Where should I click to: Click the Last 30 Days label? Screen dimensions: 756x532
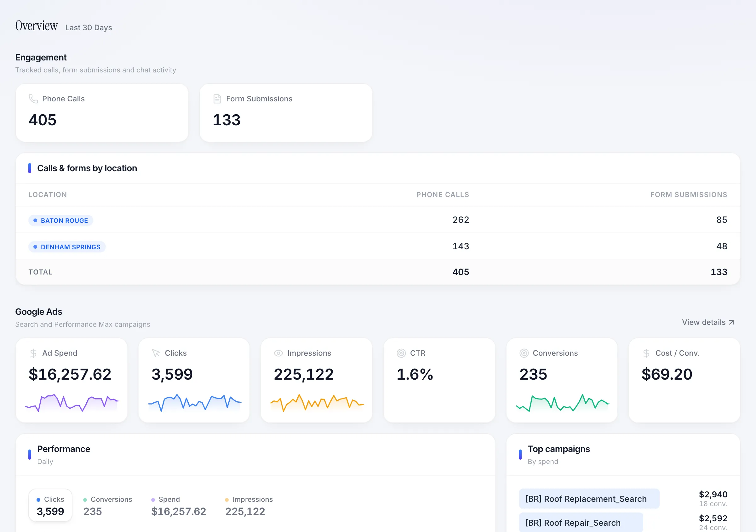[89, 28]
